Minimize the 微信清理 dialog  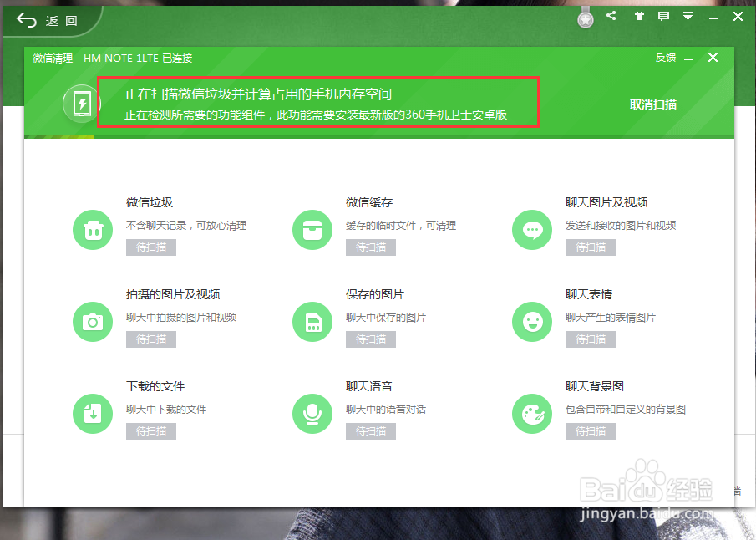coord(689,59)
